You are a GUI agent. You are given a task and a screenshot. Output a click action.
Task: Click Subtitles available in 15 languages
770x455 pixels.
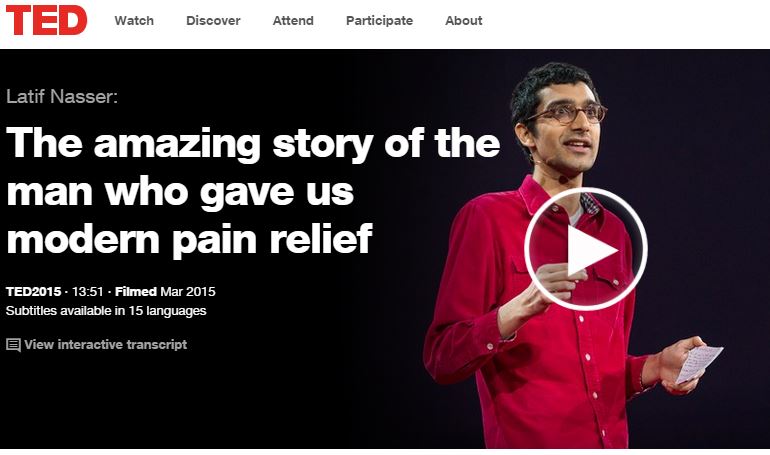(x=106, y=311)
